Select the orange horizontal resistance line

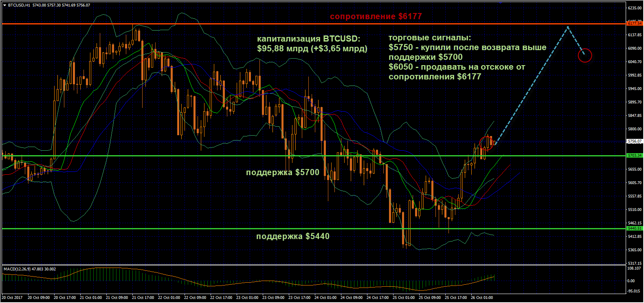(314, 24)
